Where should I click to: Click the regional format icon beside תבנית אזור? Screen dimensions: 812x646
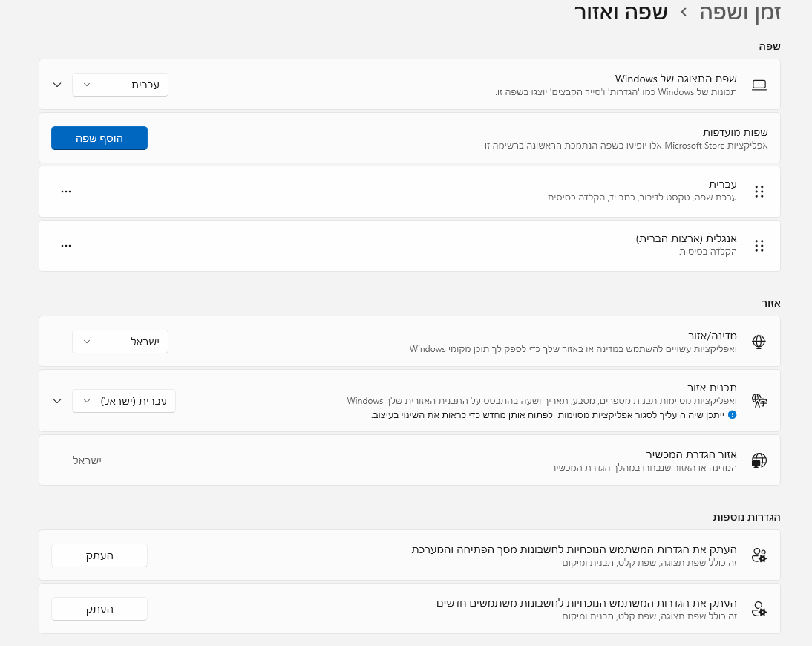[759, 401]
